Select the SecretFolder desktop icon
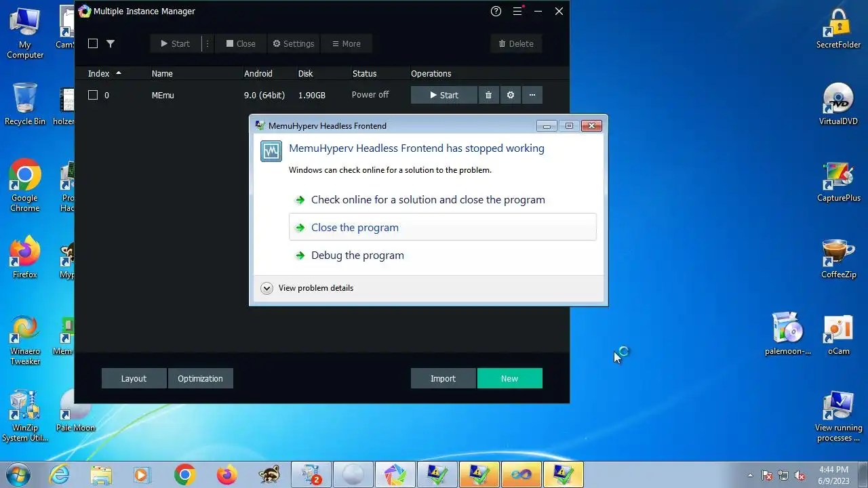The image size is (868, 488). 838,28
